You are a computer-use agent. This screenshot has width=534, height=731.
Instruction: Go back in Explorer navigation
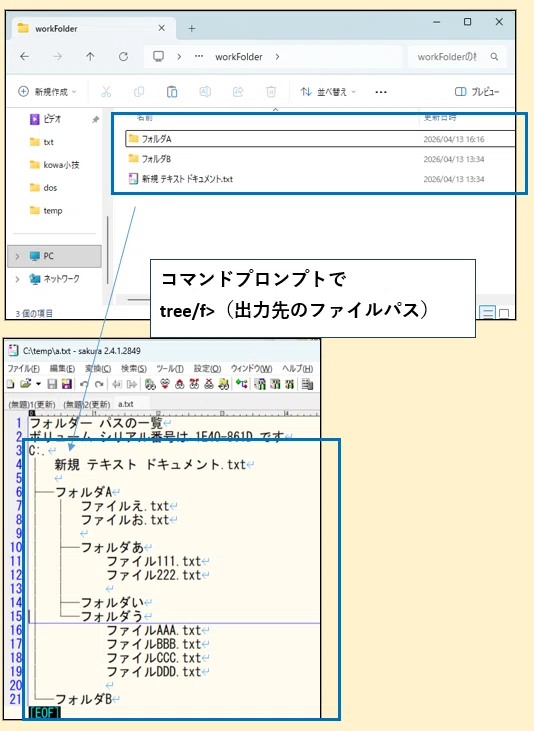(24, 57)
